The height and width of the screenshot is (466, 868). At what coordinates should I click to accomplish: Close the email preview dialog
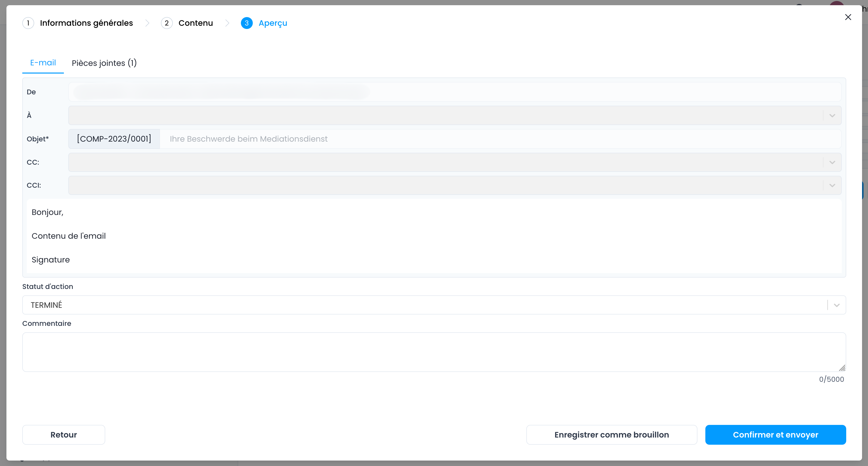point(848,17)
